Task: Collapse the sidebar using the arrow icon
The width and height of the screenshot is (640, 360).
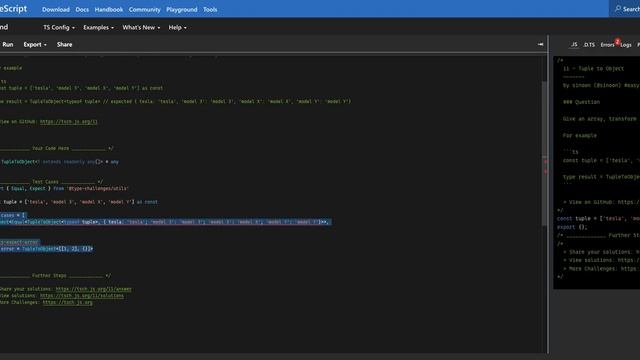Action: (x=540, y=44)
